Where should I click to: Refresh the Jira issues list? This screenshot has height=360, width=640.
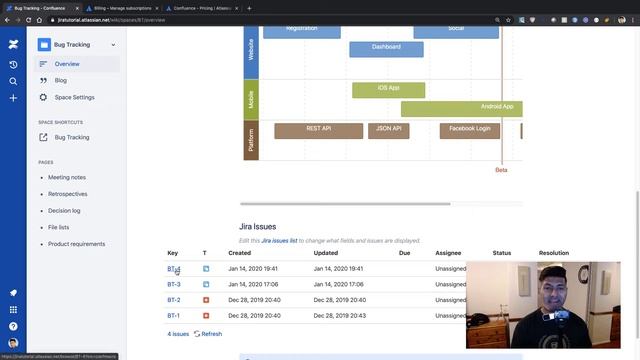click(x=208, y=334)
